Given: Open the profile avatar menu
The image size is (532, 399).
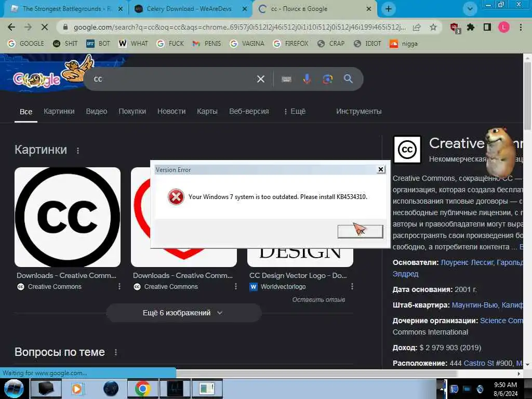Looking at the screenshot, I should tap(504, 27).
